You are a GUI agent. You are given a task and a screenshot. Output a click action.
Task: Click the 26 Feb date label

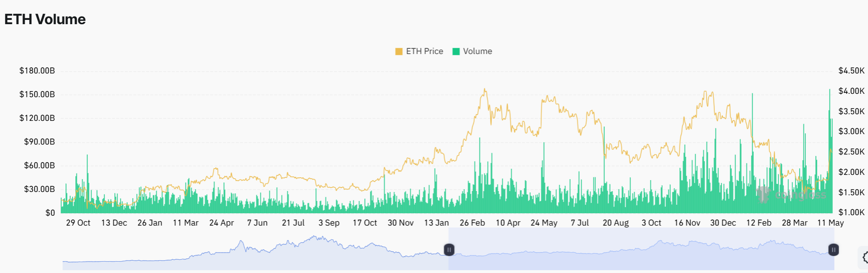click(472, 223)
